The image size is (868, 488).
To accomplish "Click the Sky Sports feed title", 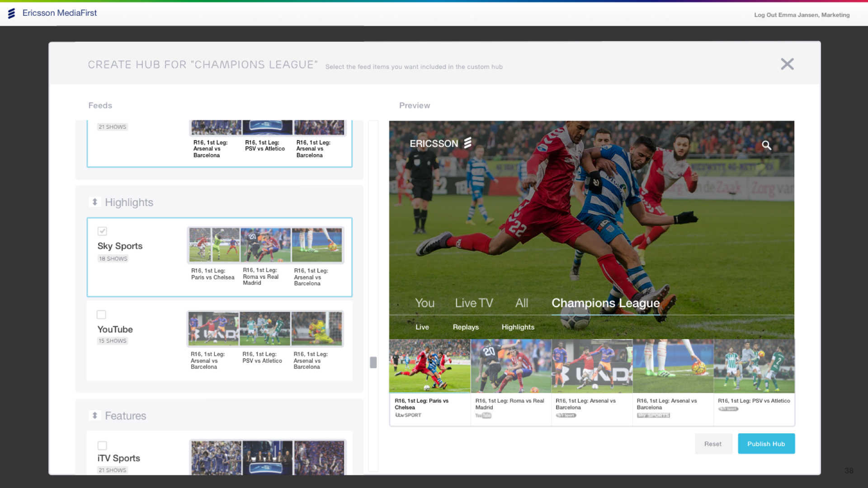I will 120,246.
